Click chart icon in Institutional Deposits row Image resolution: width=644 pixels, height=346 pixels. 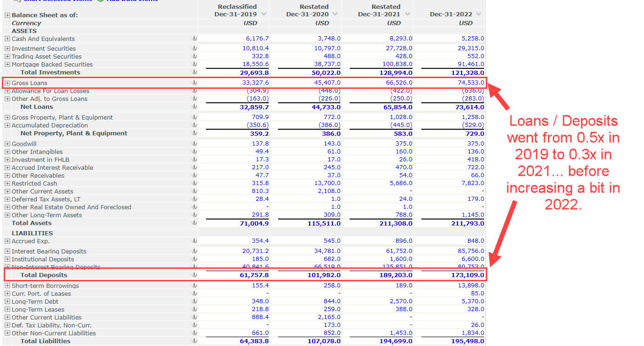[194, 259]
